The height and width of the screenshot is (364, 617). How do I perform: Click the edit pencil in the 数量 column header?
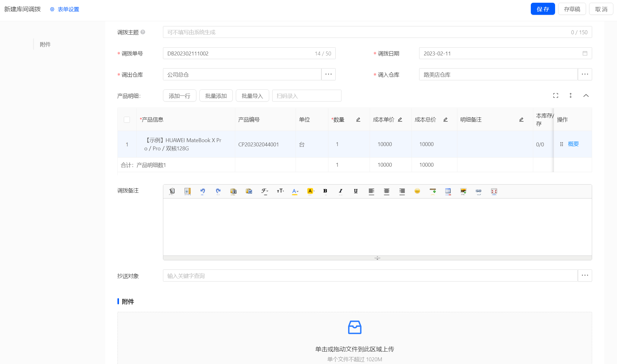[x=358, y=120]
